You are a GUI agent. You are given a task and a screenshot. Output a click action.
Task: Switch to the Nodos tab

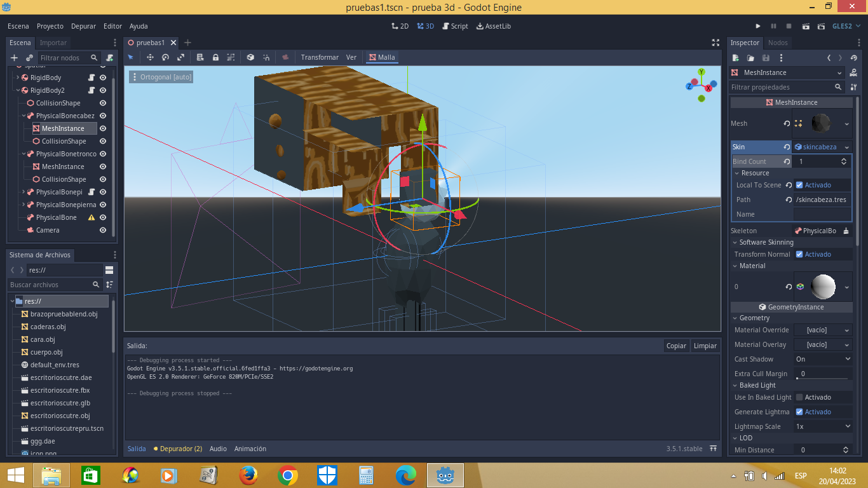coord(778,43)
